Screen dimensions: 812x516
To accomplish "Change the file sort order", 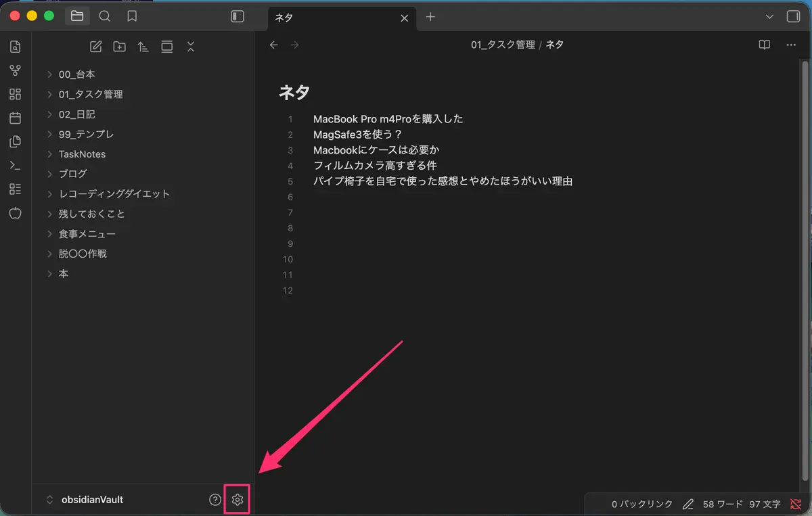I will click(x=143, y=47).
